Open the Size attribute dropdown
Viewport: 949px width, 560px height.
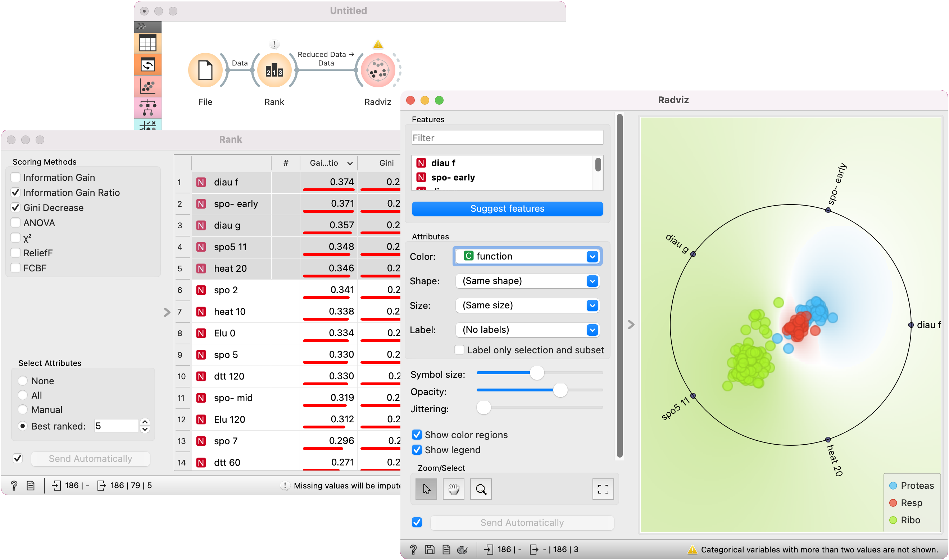527,305
